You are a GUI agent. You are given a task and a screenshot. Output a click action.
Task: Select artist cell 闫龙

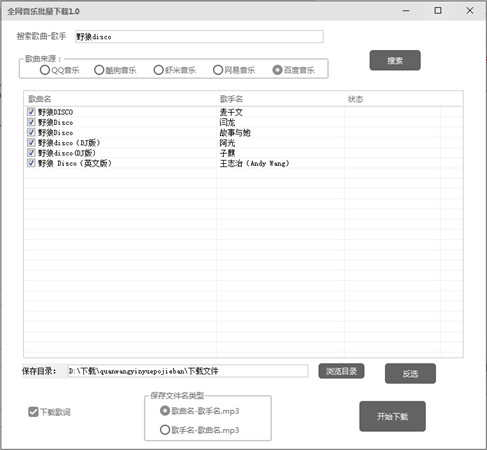(x=227, y=122)
